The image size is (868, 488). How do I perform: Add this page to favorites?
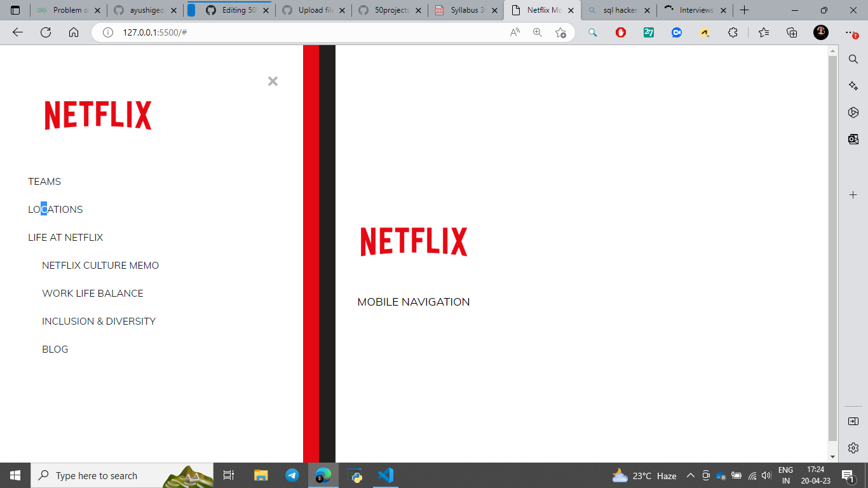coord(560,32)
